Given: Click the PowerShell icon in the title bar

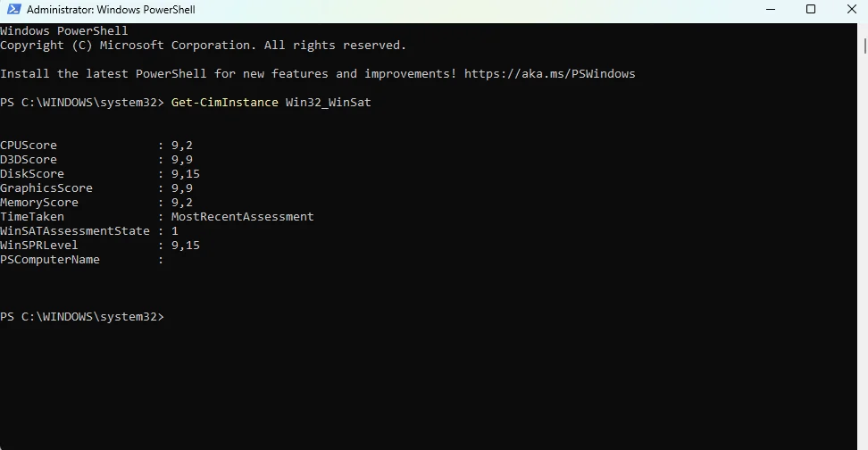Looking at the screenshot, I should click(13, 10).
